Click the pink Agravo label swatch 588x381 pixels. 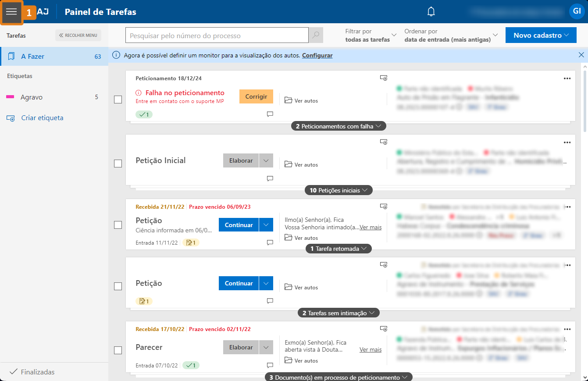click(x=10, y=97)
